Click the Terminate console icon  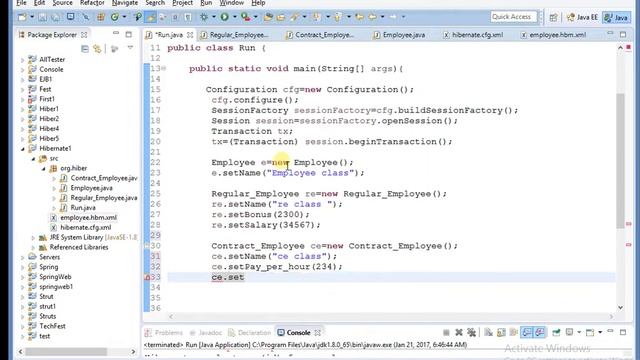[446, 333]
